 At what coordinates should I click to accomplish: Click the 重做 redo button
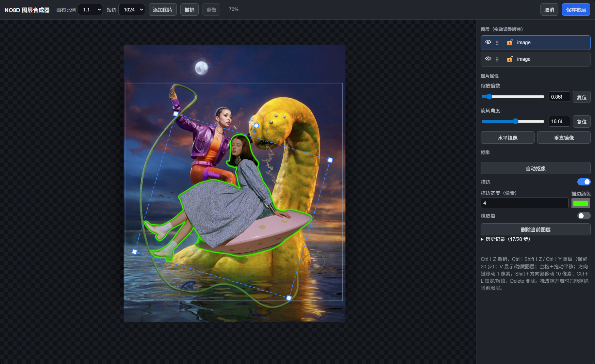(x=211, y=9)
